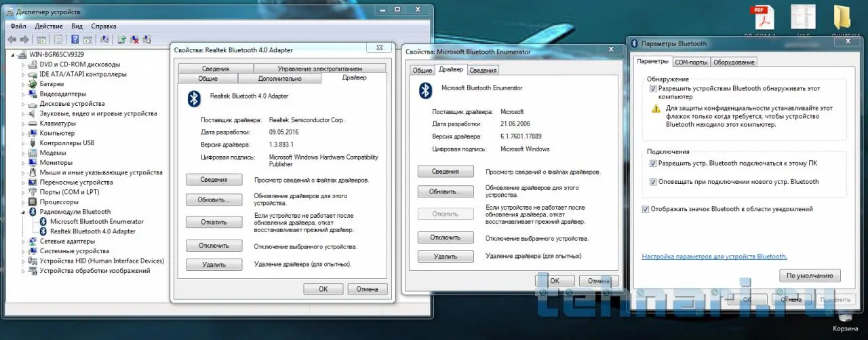Click По умолчанию button in Bluetooth settings

point(810,276)
